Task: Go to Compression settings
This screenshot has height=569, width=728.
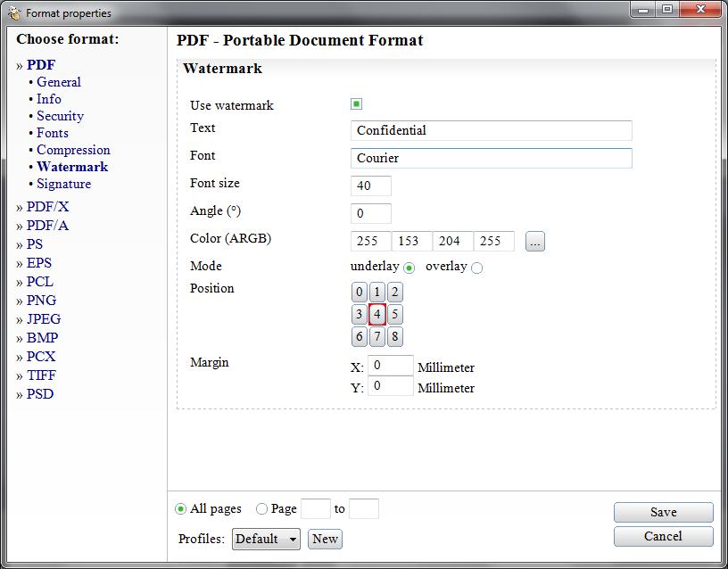Action: pyautogui.click(x=73, y=150)
